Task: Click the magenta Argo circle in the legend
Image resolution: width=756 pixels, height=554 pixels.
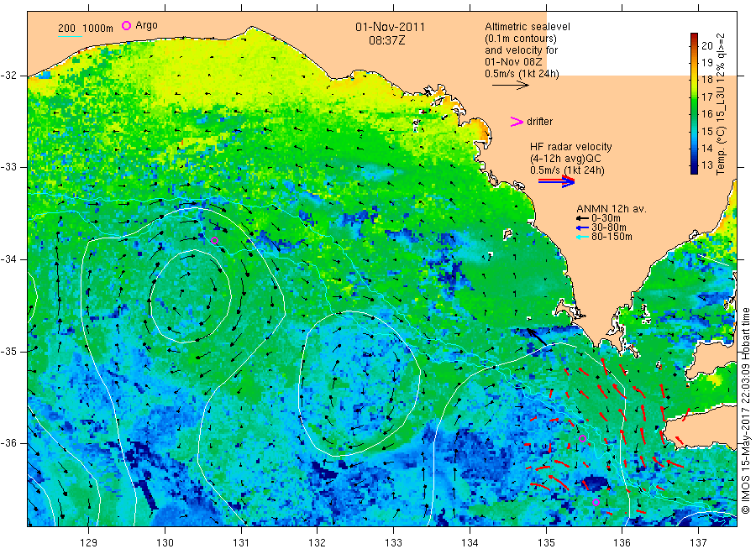Action: (x=126, y=25)
